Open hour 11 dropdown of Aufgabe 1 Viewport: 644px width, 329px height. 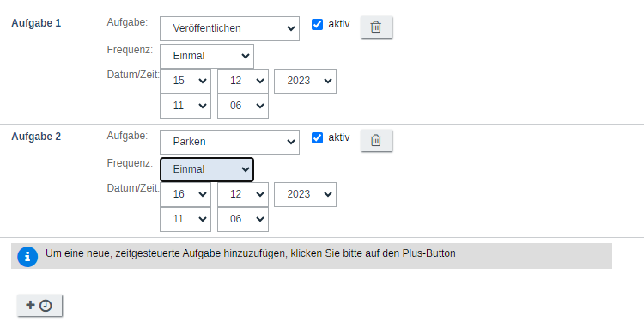click(x=185, y=106)
